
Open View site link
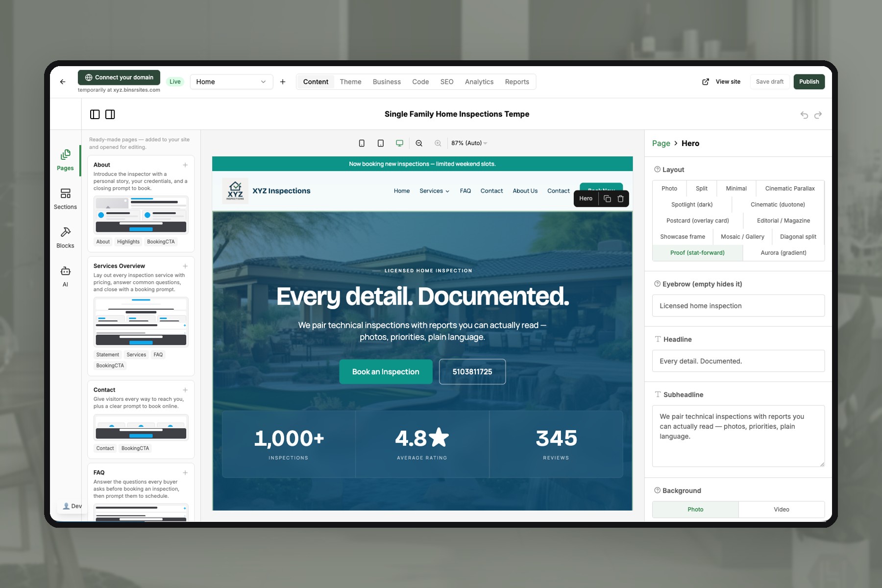pyautogui.click(x=721, y=82)
